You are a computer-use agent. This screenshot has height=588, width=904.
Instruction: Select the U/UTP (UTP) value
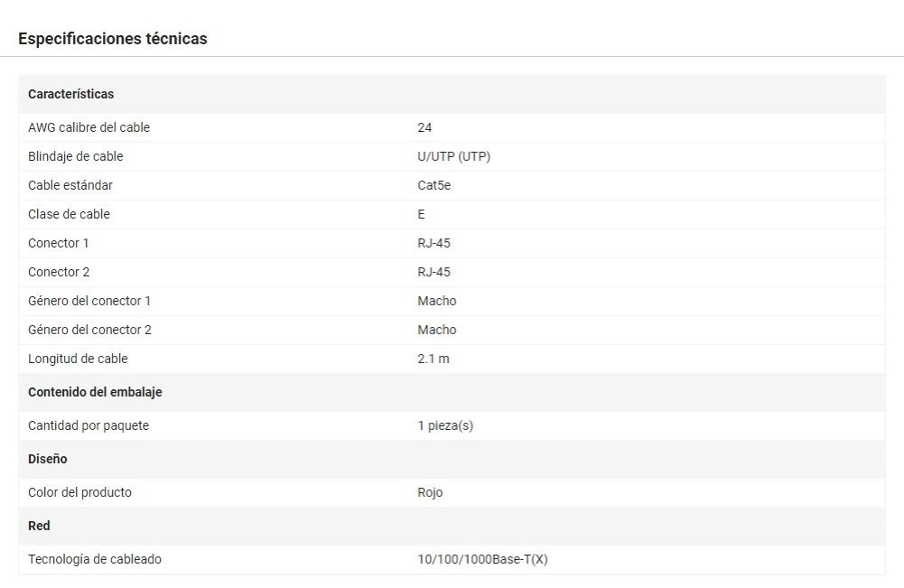tap(453, 156)
